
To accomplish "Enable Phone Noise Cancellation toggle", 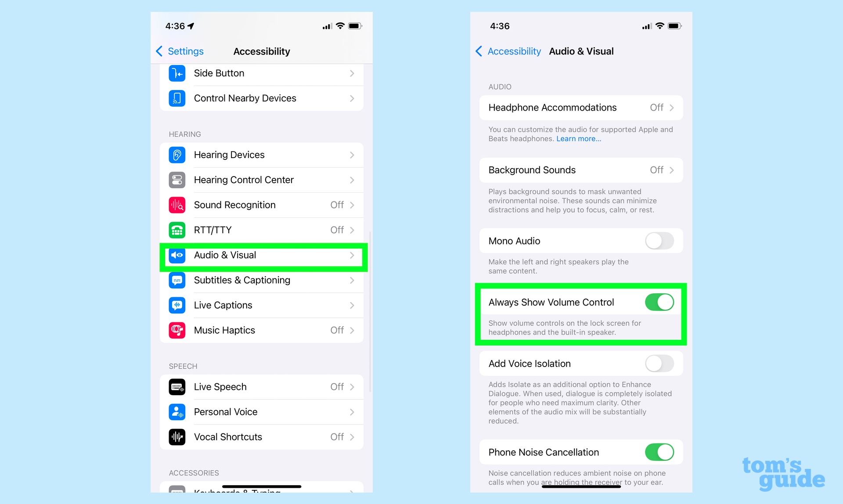I will tap(659, 452).
